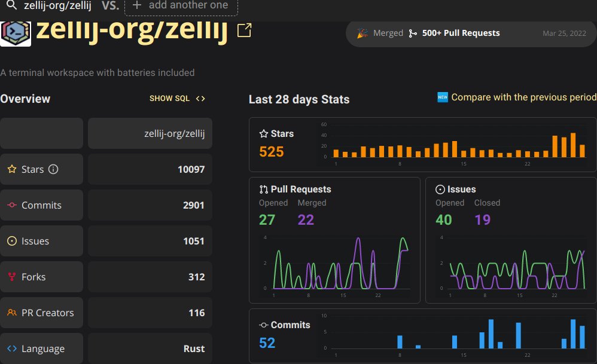Click the Forks icon in the overview

pyautogui.click(x=12, y=277)
